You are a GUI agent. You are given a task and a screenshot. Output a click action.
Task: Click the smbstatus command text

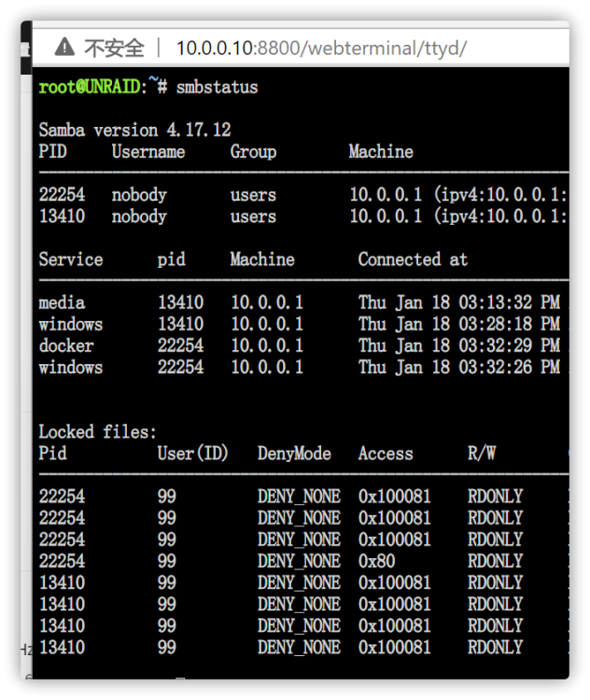click(x=218, y=87)
